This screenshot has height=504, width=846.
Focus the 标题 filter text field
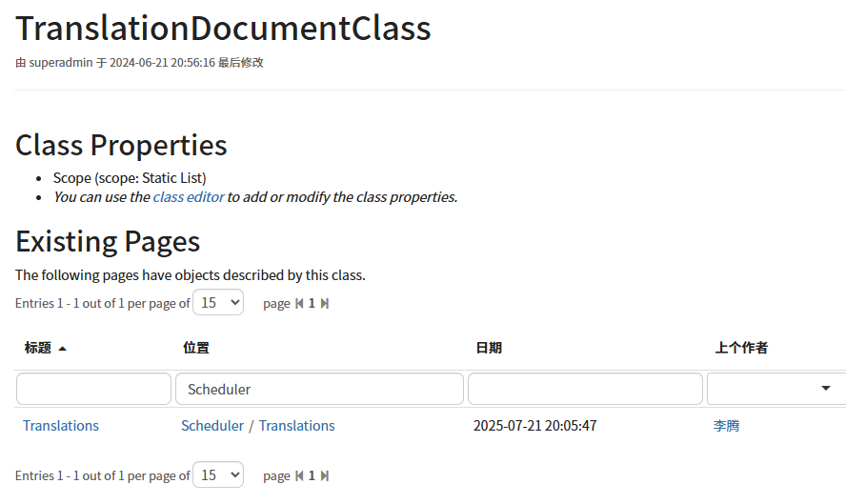[x=93, y=389]
